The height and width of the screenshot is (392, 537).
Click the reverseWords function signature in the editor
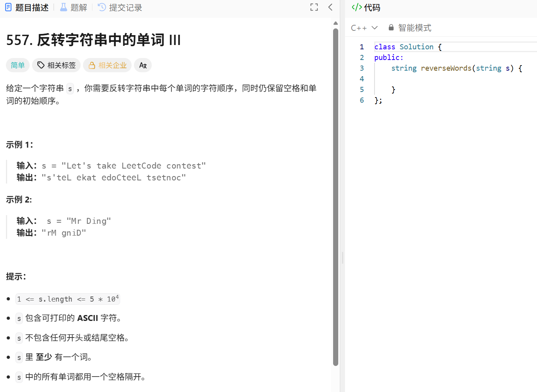(x=446, y=68)
